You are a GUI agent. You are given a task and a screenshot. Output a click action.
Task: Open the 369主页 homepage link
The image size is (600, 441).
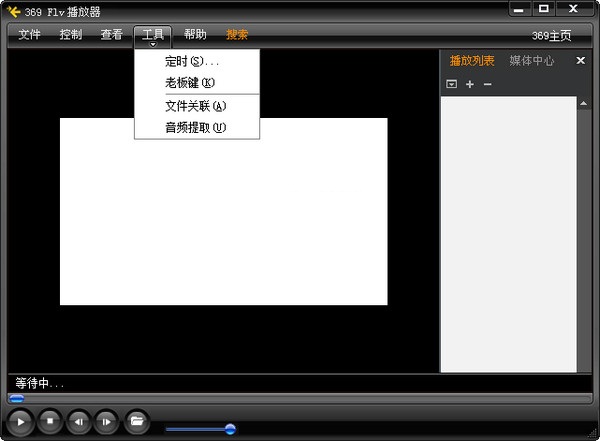(551, 36)
